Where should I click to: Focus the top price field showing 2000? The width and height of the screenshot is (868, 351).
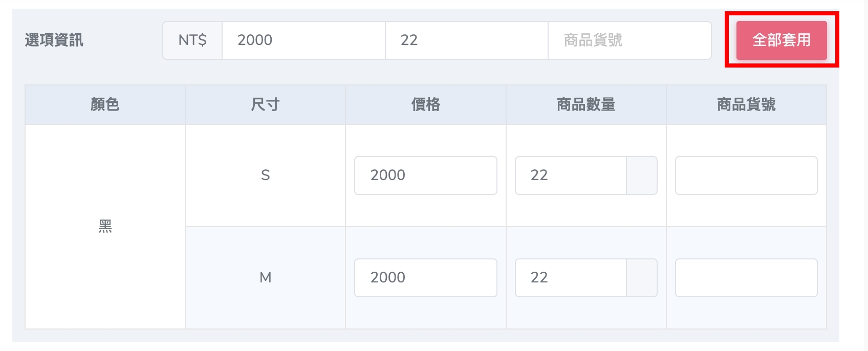tap(303, 40)
